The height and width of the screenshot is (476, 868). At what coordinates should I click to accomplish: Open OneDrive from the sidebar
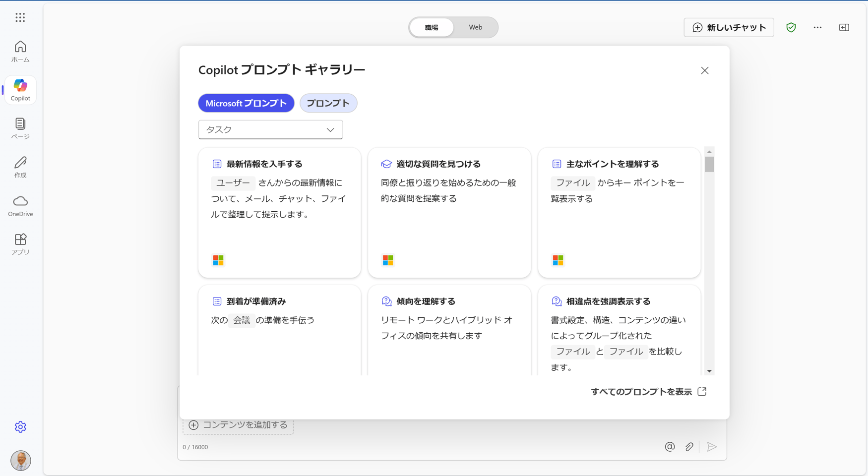click(20, 205)
